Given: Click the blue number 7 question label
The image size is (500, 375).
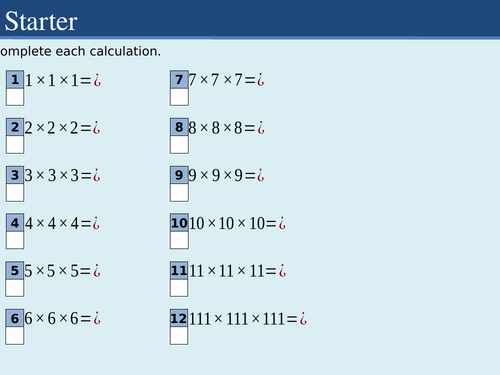Looking at the screenshot, I should [179, 79].
